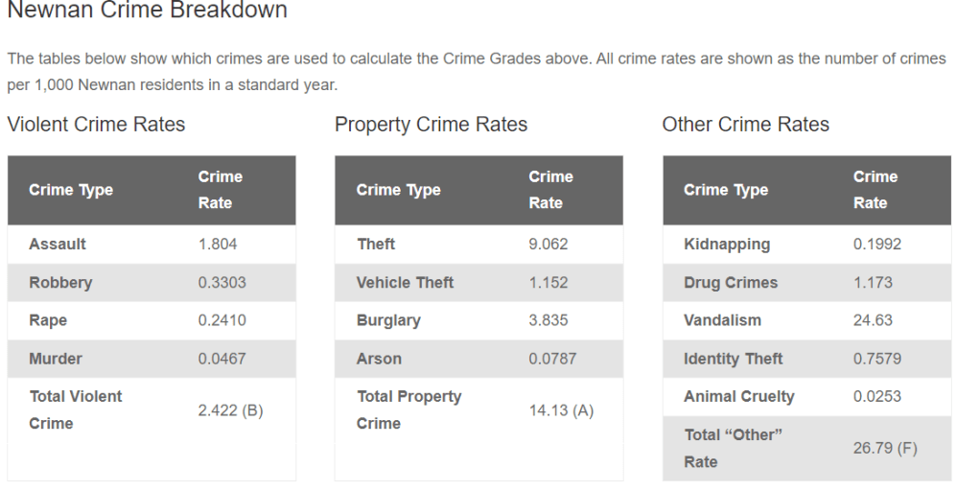The width and height of the screenshot is (980, 491).
Task: Select the Assault row label
Action: 58,245
